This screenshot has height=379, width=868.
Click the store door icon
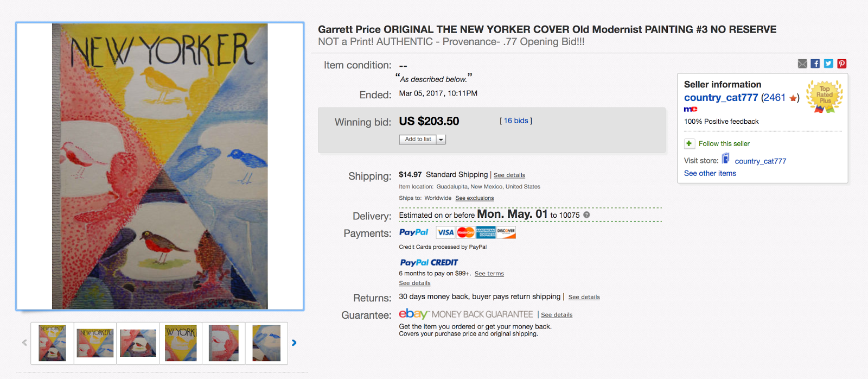coord(725,159)
